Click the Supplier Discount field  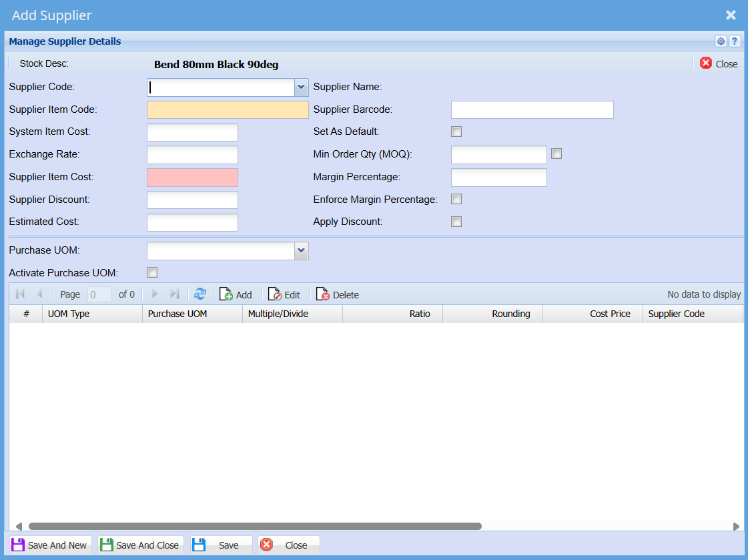[x=192, y=200]
